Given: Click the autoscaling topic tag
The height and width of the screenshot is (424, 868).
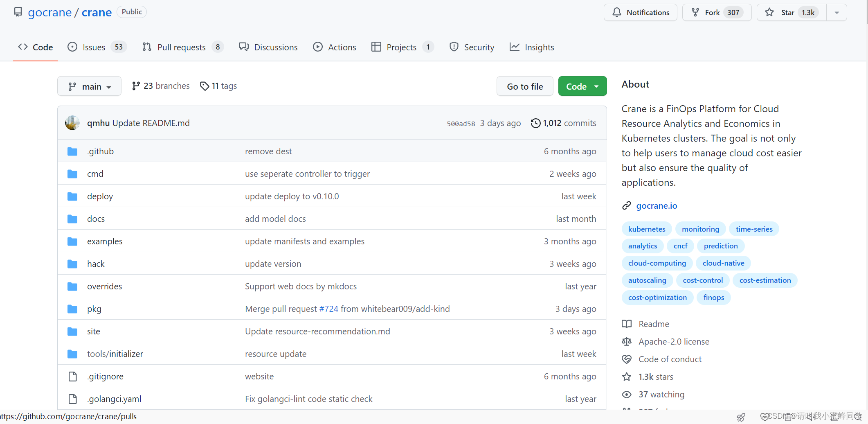Looking at the screenshot, I should pos(647,280).
